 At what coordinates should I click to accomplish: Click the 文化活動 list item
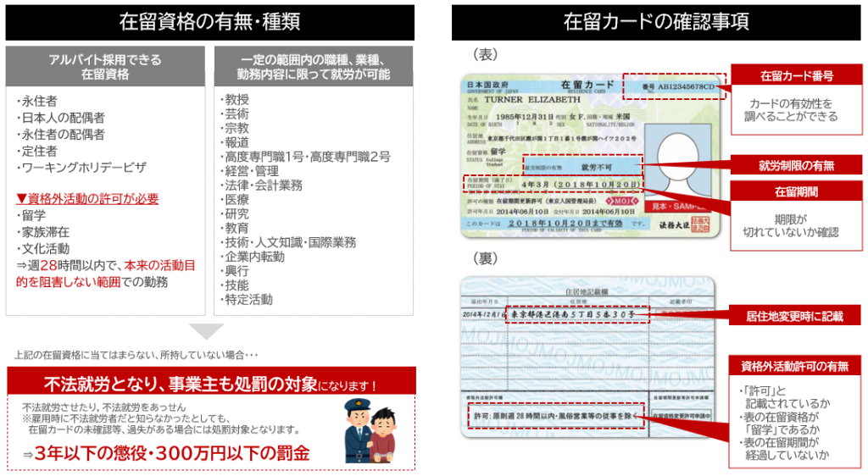coord(43,249)
